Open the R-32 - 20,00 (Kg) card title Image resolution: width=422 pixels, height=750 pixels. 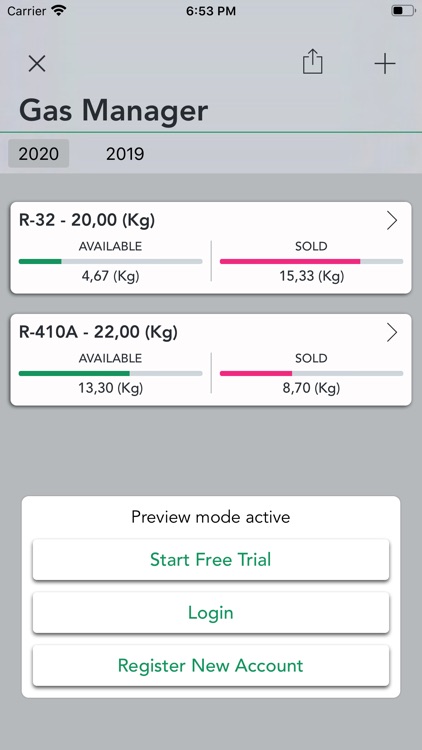(87, 220)
